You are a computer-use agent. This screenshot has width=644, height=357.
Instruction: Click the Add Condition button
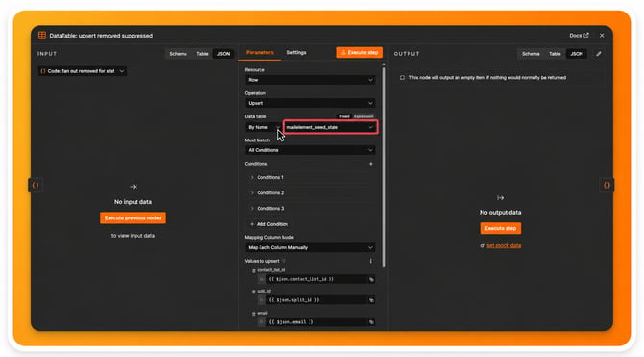(x=269, y=224)
